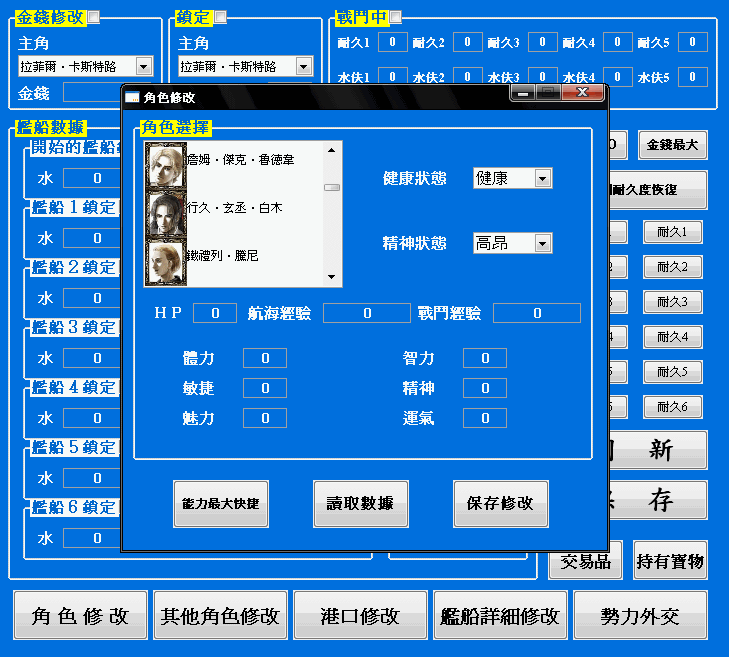Enable the 金錢修改 checkbox
729x657 pixels.
[x=94, y=16]
